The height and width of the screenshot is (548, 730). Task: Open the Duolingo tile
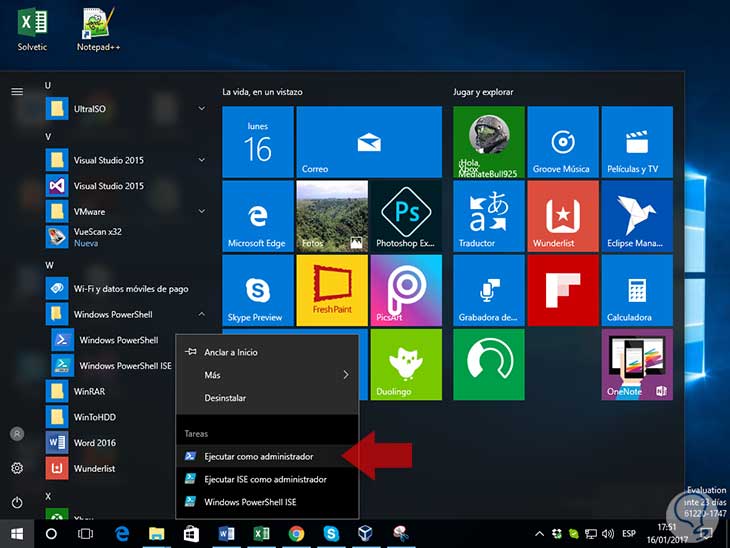406,364
